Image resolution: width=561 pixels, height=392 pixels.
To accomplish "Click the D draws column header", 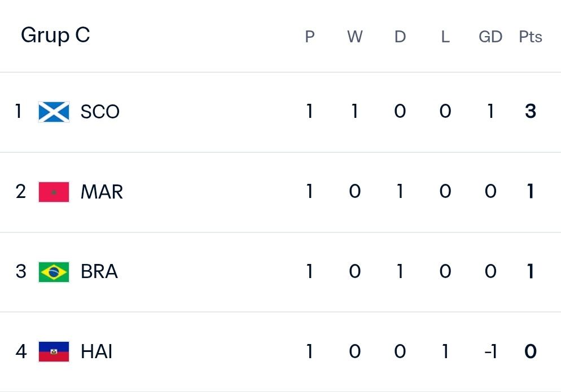I will (400, 37).
